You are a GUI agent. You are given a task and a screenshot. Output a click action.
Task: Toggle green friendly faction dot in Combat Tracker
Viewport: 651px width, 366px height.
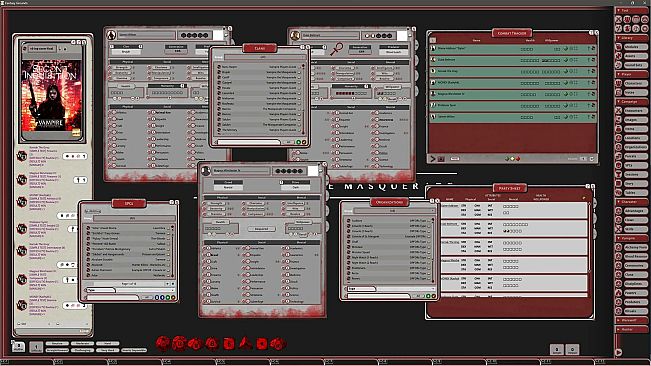pos(507,159)
